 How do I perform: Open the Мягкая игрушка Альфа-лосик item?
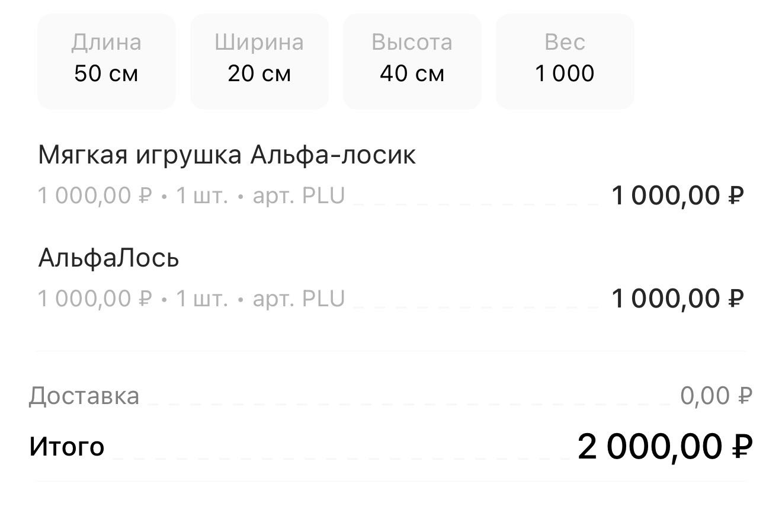pyautogui.click(x=227, y=155)
